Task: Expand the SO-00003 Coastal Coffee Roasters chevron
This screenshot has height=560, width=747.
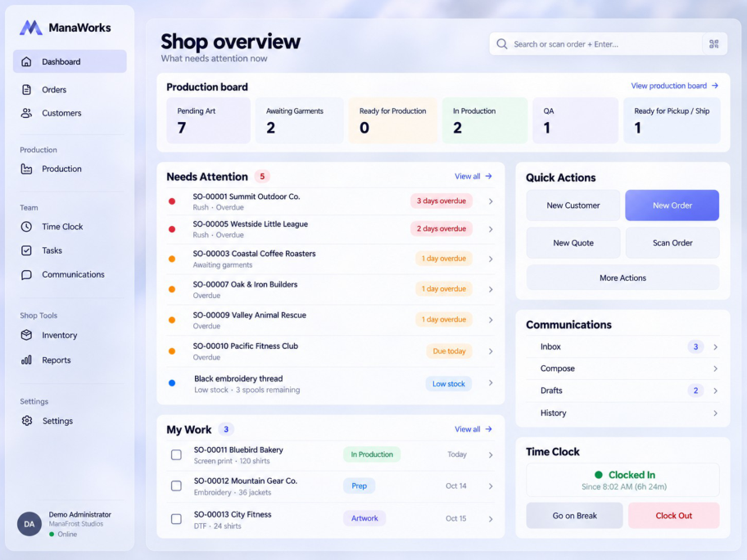Action: [491, 259]
